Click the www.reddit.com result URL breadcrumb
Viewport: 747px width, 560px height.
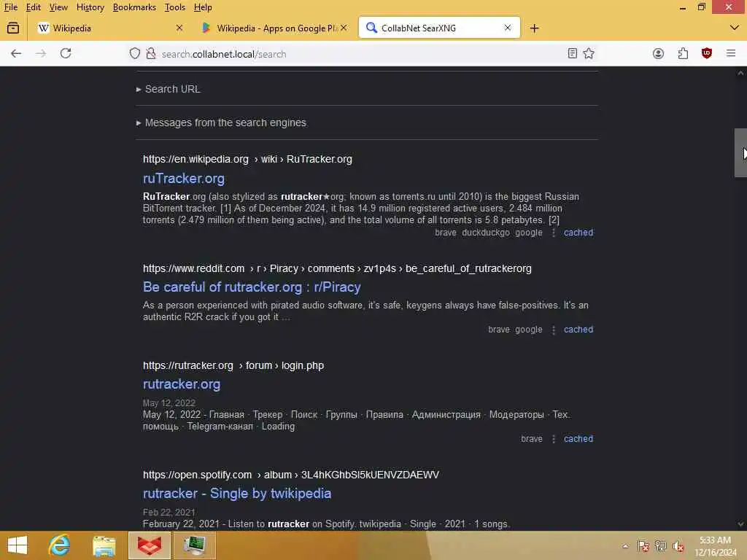point(337,268)
